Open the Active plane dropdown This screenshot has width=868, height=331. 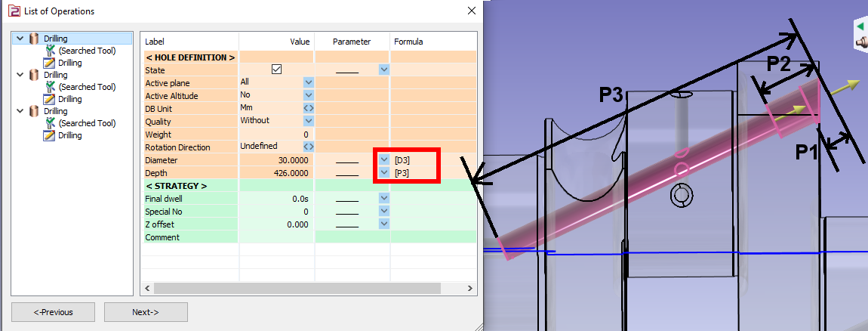(x=308, y=82)
